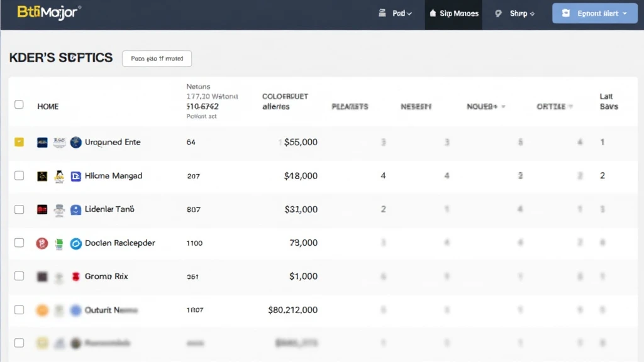This screenshot has width=644, height=362.
Task: Sort by PLEAMETS column header
Action: click(350, 107)
